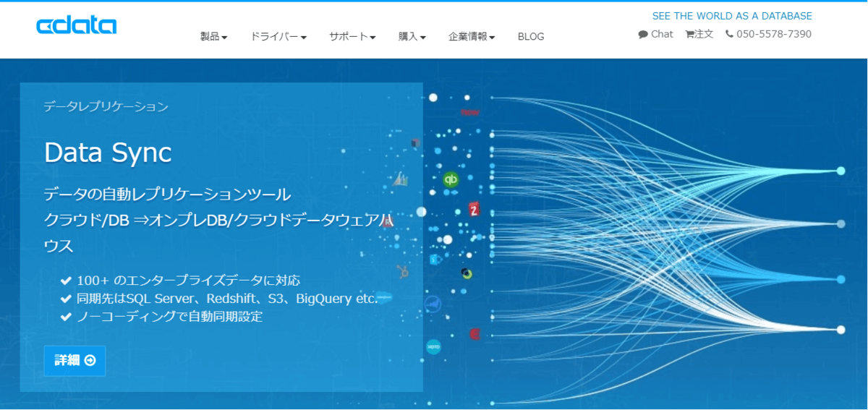Go to the BLOG page
This screenshot has width=868, height=410.
531,36
